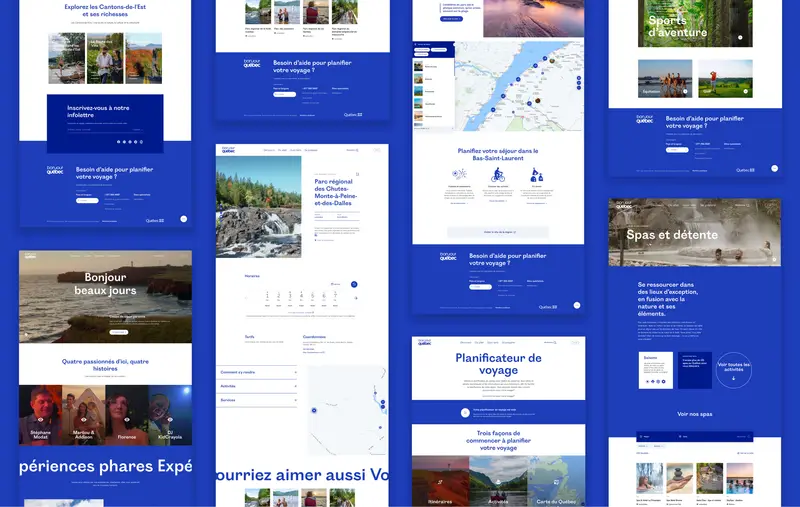Open Pays et langues dropdown in Bas-Saint-Laurent footer
The width and height of the screenshot is (800, 507).
click(x=480, y=287)
